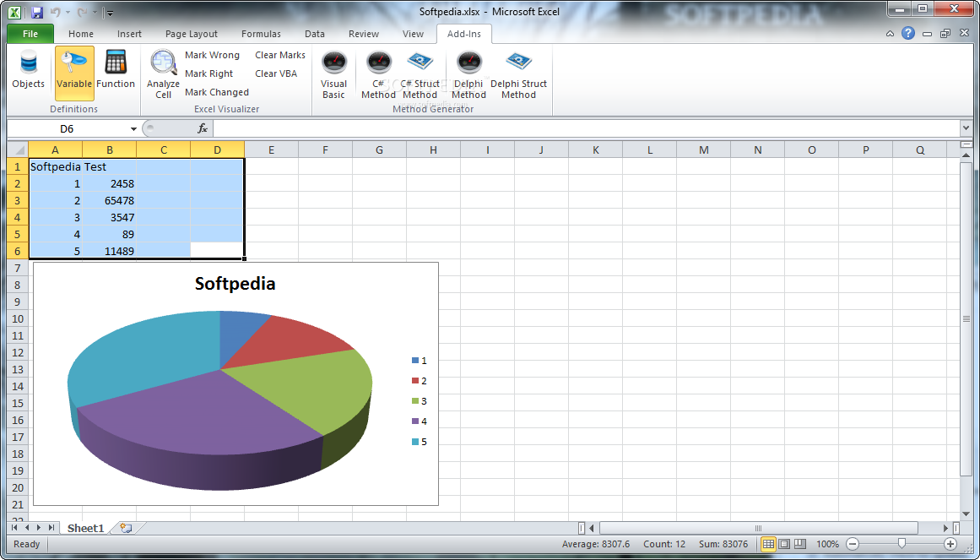Select cell with value 65478

pos(110,200)
